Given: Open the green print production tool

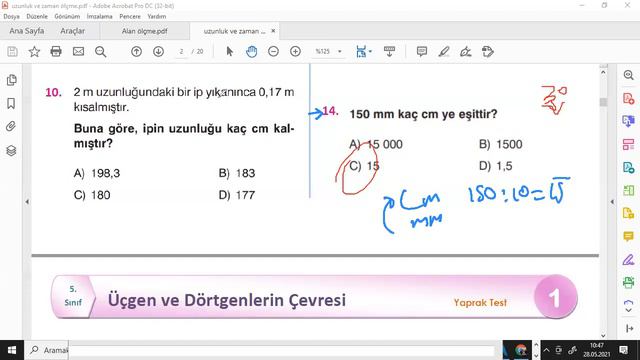Looking at the screenshot, I should (x=629, y=282).
